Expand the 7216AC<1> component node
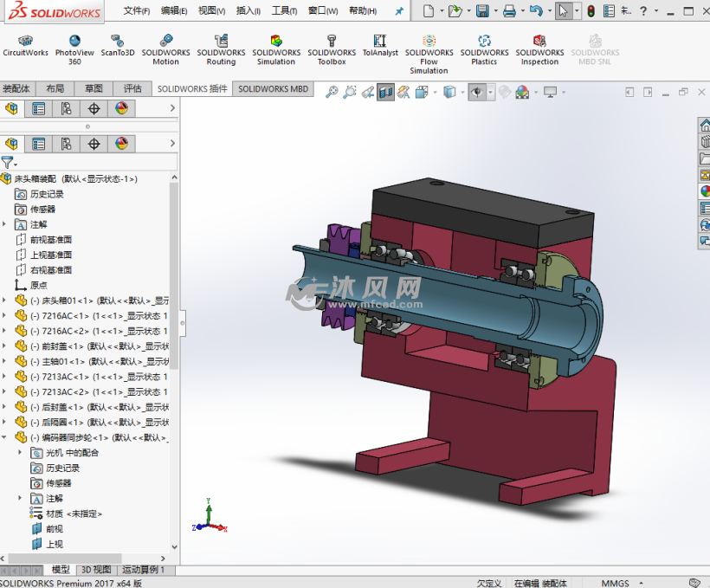Viewport: 710px width, 588px height. point(4,316)
